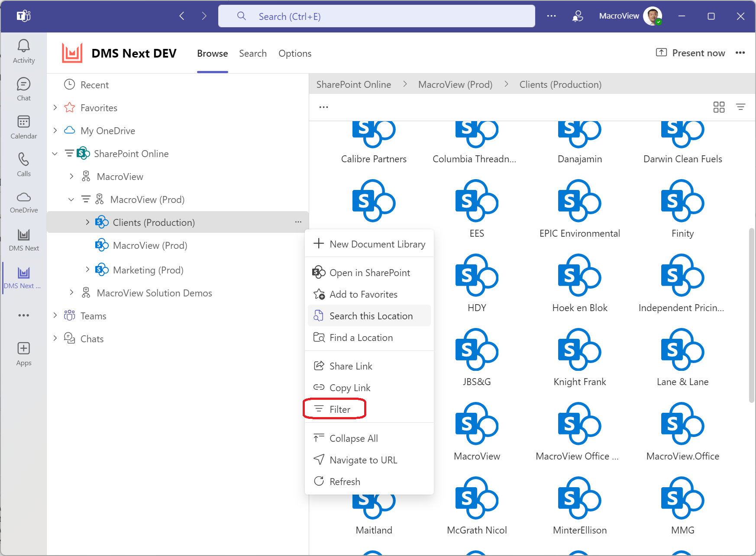
Task: Open the DMS Next app icon
Action: [x=24, y=240]
